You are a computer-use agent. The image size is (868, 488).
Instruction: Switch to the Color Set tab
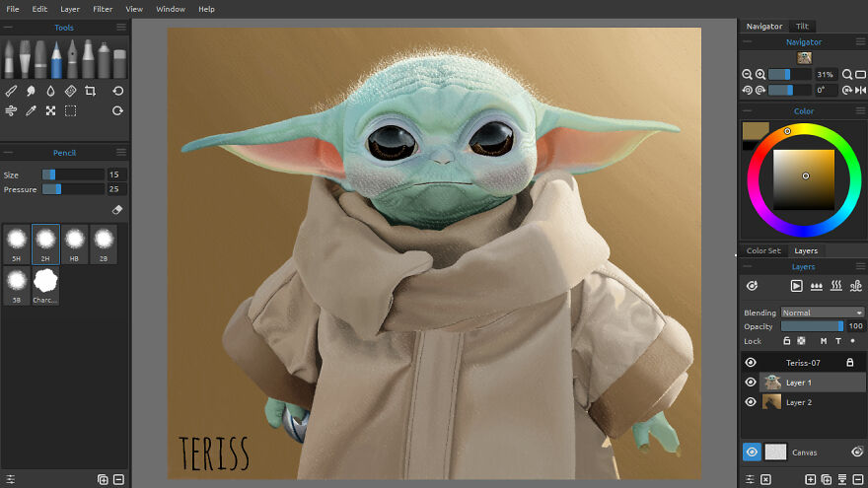pos(763,250)
